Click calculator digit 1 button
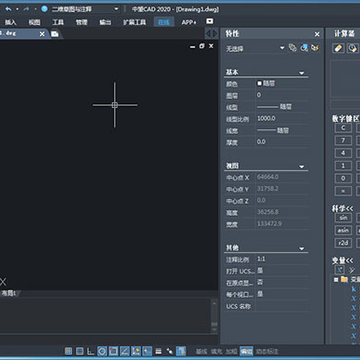This screenshot has height=360, width=360. pos(343,166)
